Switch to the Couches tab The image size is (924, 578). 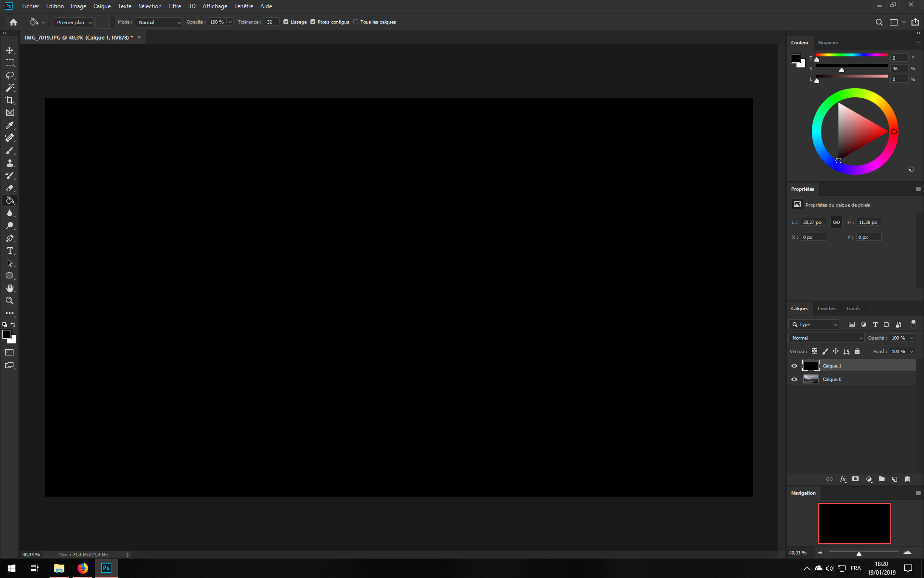tap(827, 308)
